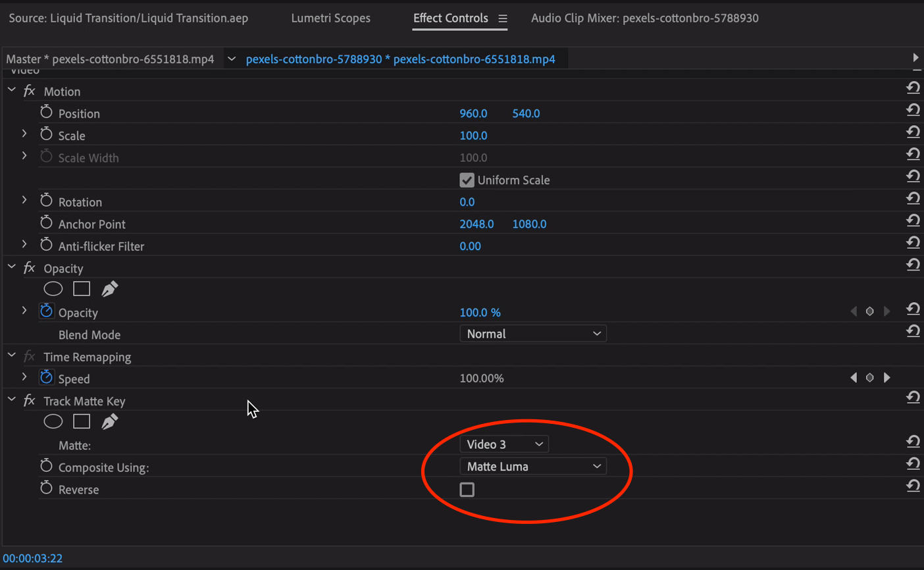Select the pen mask tool under Opacity
The width and height of the screenshot is (924, 570).
[110, 289]
